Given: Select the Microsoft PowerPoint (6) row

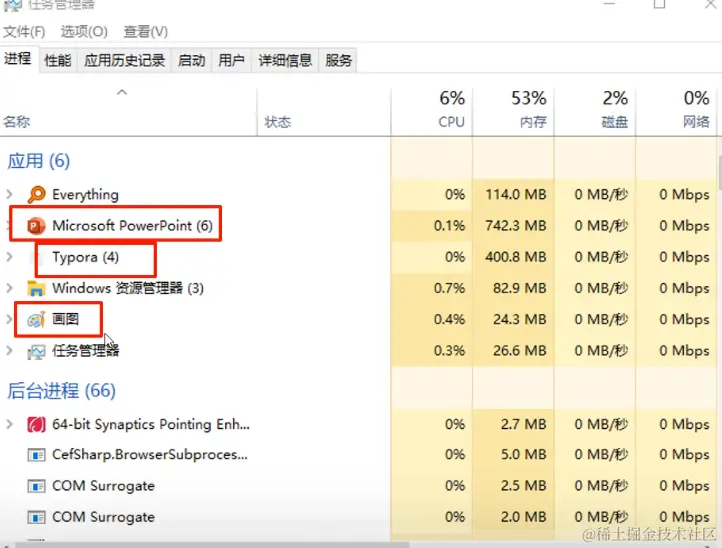Looking at the screenshot, I should pos(132,226).
